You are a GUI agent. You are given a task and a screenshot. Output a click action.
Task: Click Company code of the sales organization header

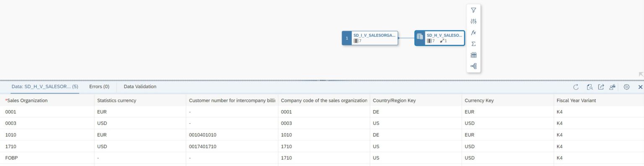[x=324, y=100]
